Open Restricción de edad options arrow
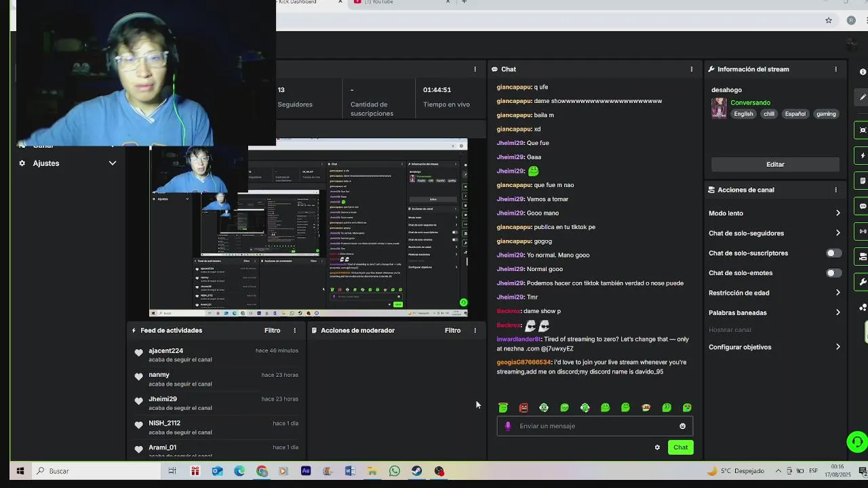The image size is (868, 488). point(837,293)
